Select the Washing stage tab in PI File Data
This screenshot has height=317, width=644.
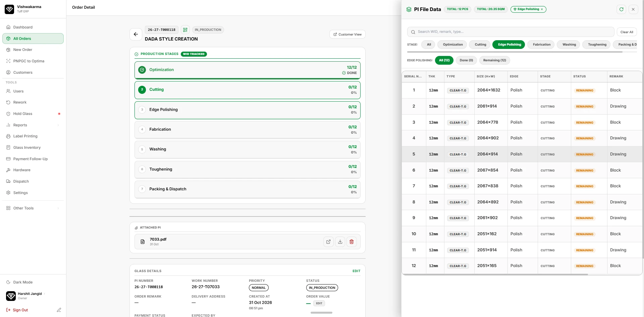click(569, 45)
